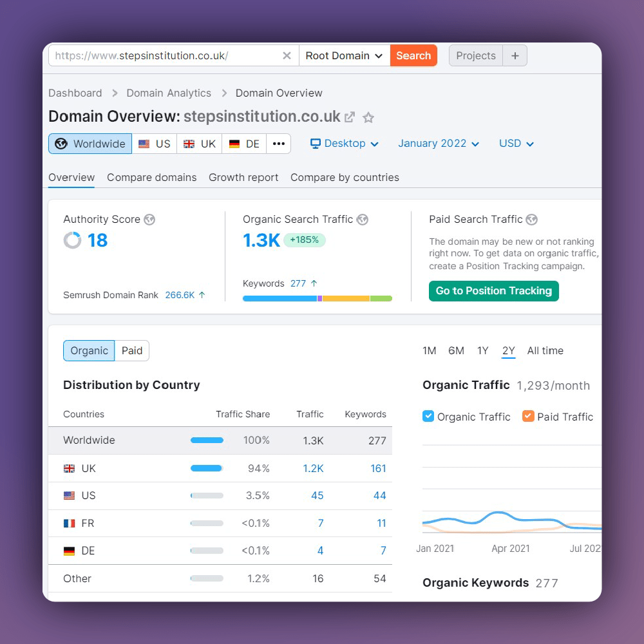Image resolution: width=644 pixels, height=644 pixels.
Task: Click the keyword position distribution bar
Action: tap(317, 299)
